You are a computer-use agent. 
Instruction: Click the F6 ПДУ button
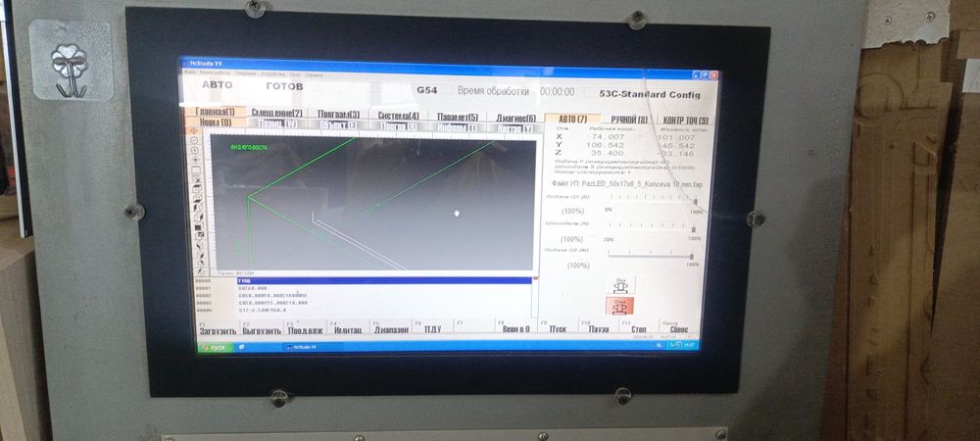tap(432, 327)
